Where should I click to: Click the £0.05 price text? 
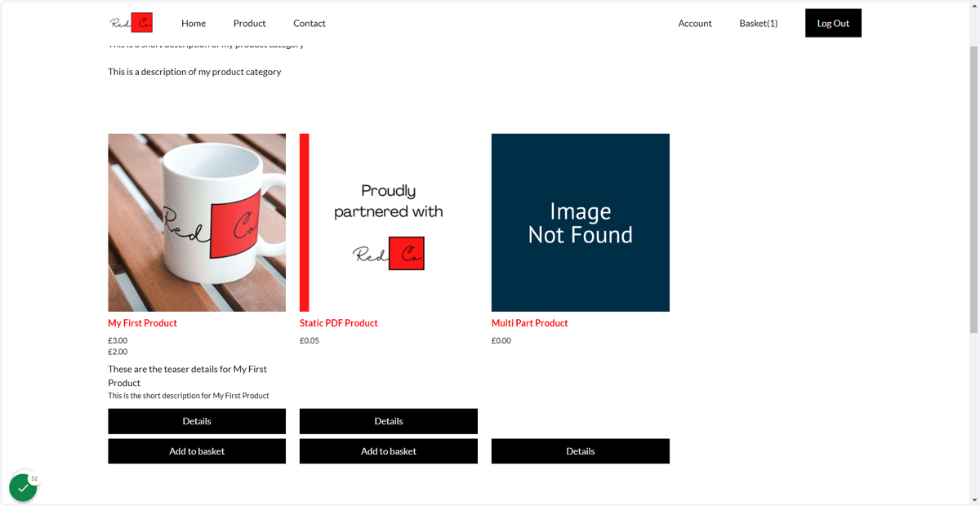pyautogui.click(x=310, y=340)
